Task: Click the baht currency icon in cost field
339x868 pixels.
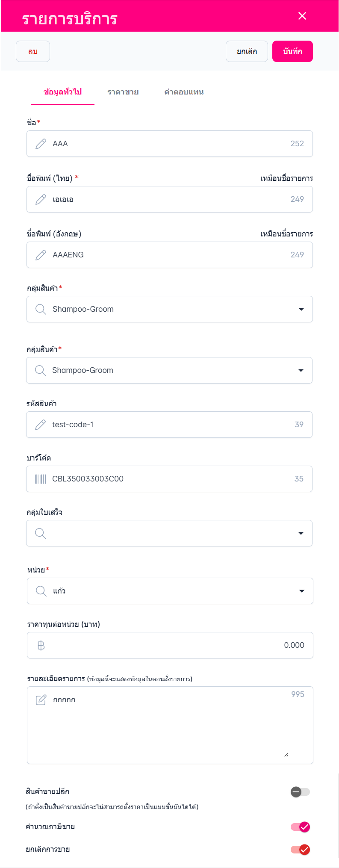Action: tap(41, 645)
